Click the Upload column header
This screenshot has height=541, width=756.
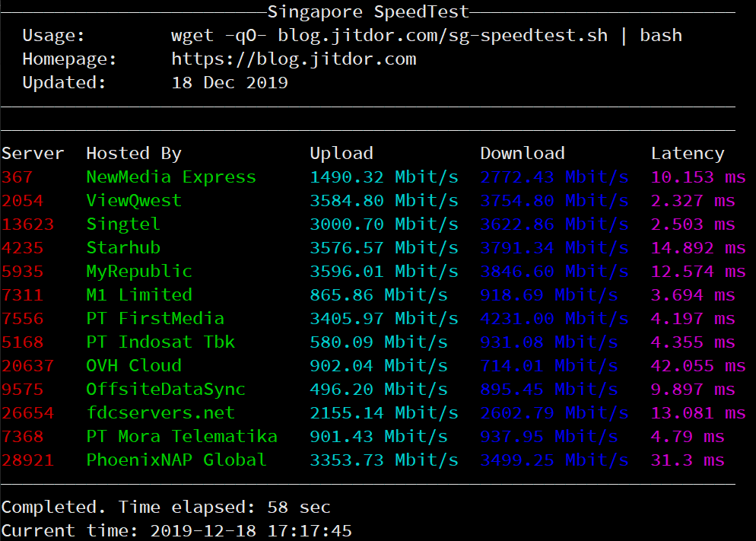tap(341, 154)
